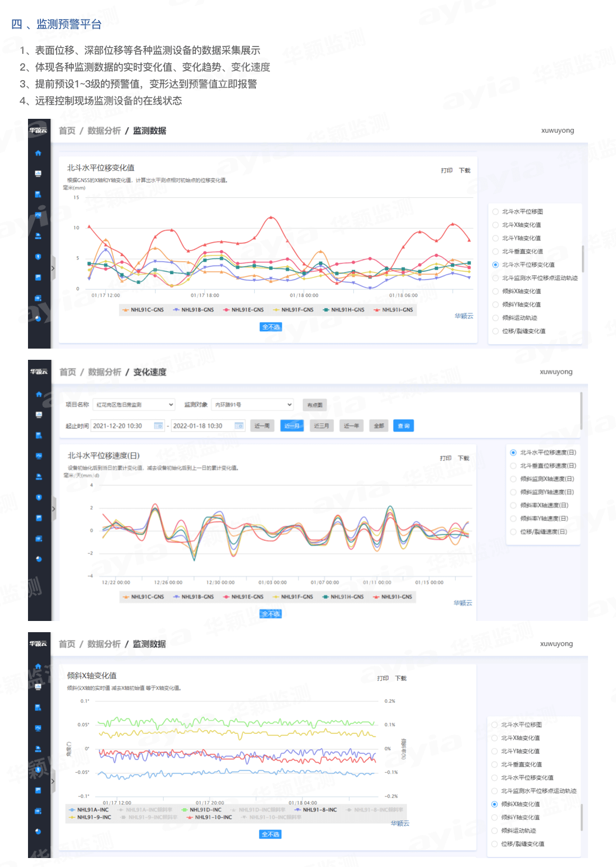The image size is (616, 867).
Task: Open the 监测对象 dropdown showing 内环路91号
Action: coord(253,405)
